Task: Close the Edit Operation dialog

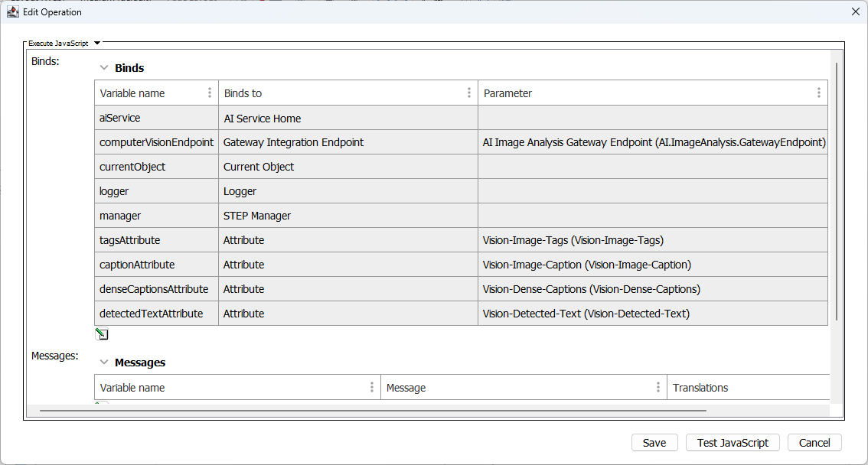Action: pyautogui.click(x=855, y=11)
